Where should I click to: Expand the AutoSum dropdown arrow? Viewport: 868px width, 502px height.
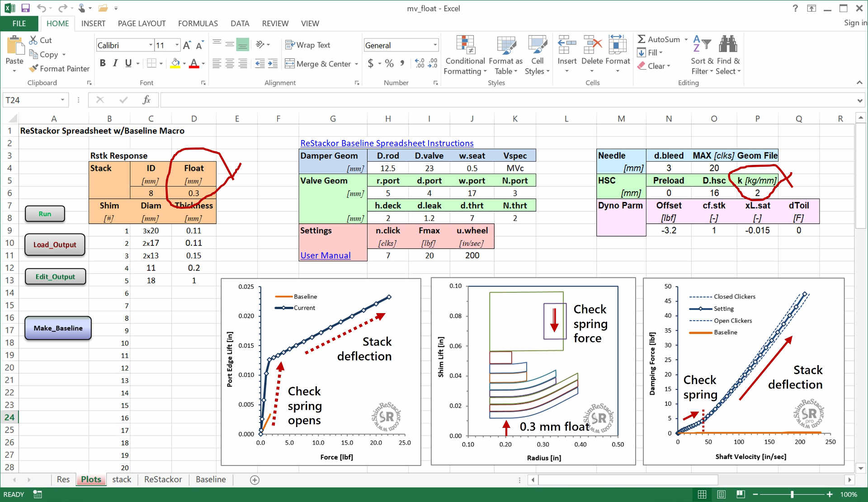(686, 39)
